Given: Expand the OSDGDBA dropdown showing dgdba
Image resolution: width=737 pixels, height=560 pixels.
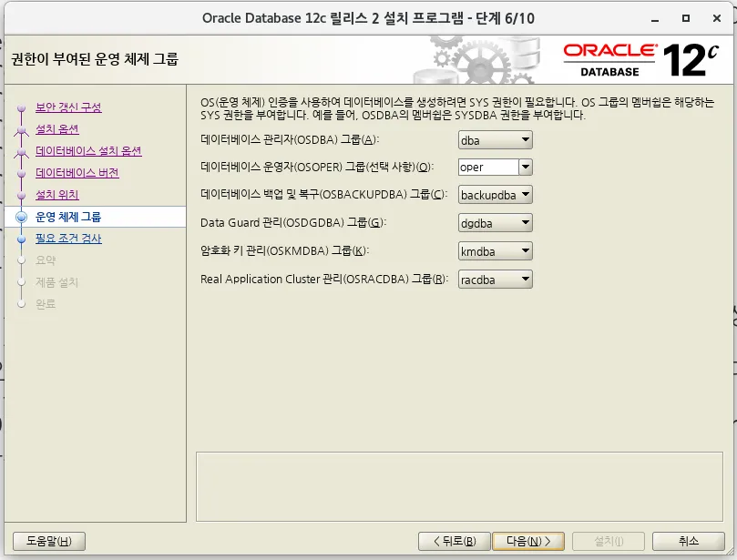Looking at the screenshot, I should 495,223.
